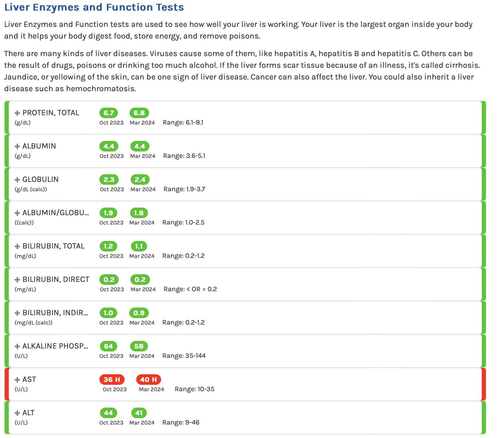Screen dimensions: 504x438
Task: Click the 6.8 protein result for Mar 2024
Action: (x=139, y=113)
